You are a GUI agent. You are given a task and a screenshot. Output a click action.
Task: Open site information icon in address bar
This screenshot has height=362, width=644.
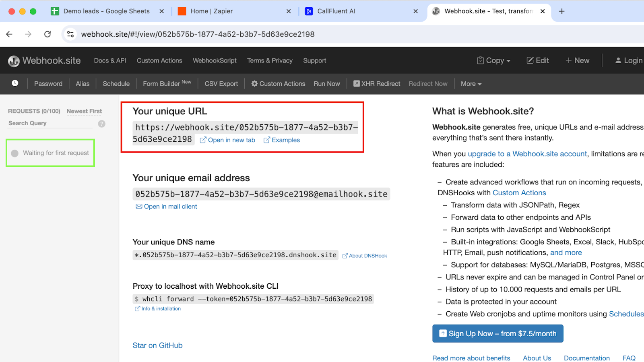pos(70,34)
